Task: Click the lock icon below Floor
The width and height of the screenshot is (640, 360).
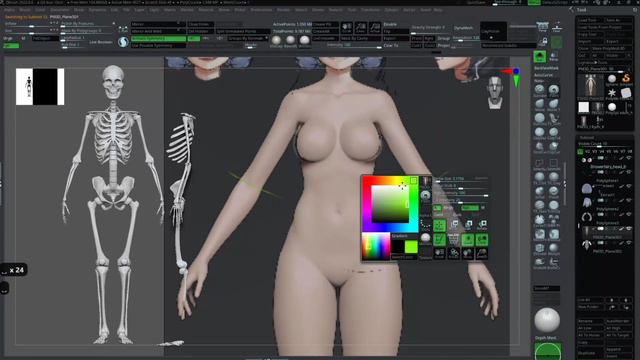Action: (543, 42)
